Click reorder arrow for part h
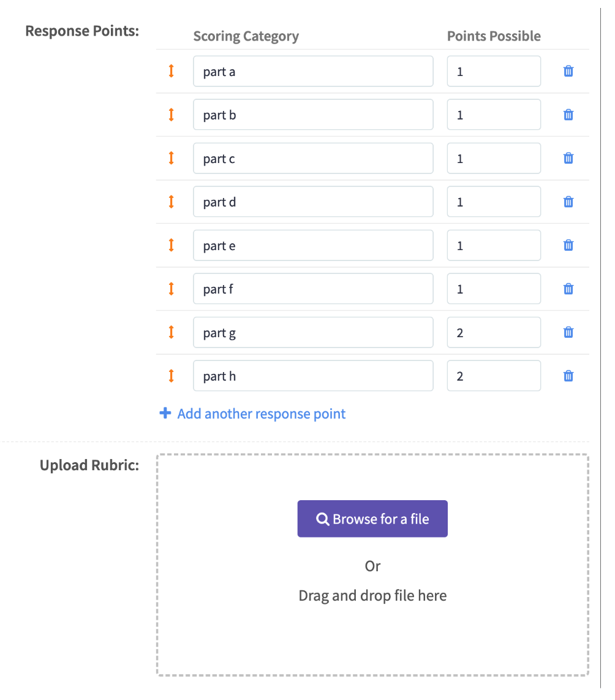Viewport: 615px width, 700px height. (x=172, y=376)
